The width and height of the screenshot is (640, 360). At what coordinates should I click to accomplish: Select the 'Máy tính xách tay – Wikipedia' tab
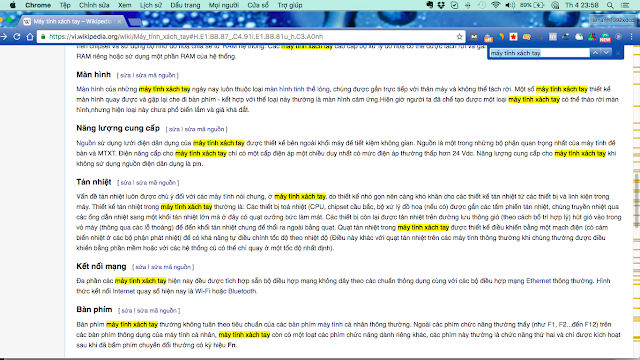click(x=72, y=21)
